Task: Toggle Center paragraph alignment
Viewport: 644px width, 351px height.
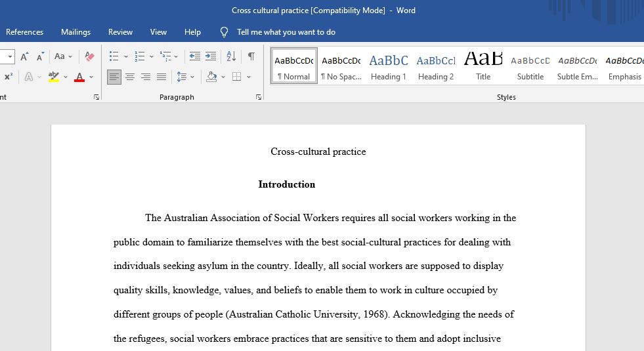Action: point(130,77)
